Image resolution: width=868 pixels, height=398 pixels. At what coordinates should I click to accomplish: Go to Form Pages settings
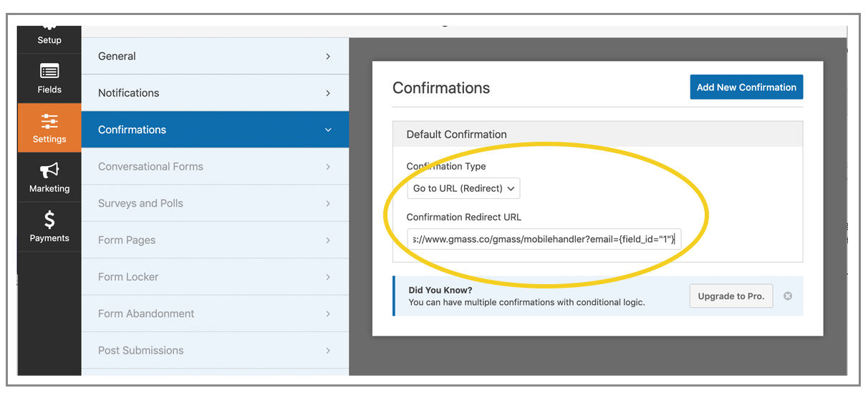pyautogui.click(x=127, y=241)
